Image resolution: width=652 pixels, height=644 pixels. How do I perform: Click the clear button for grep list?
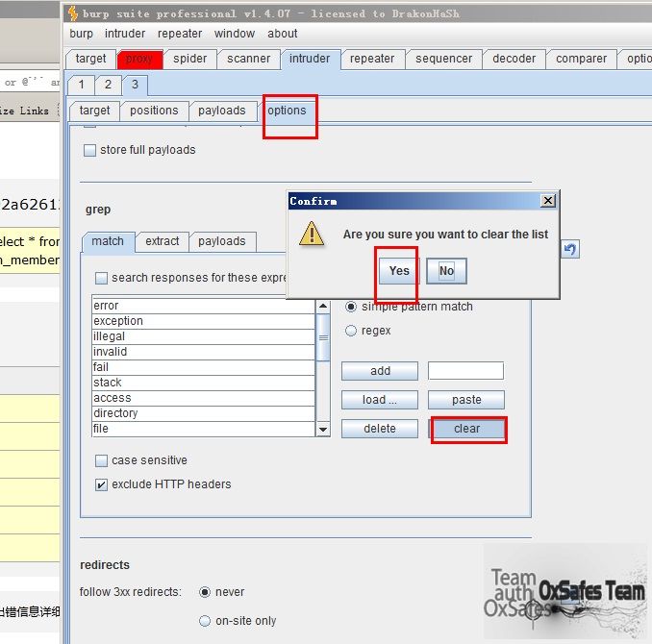pos(466,429)
